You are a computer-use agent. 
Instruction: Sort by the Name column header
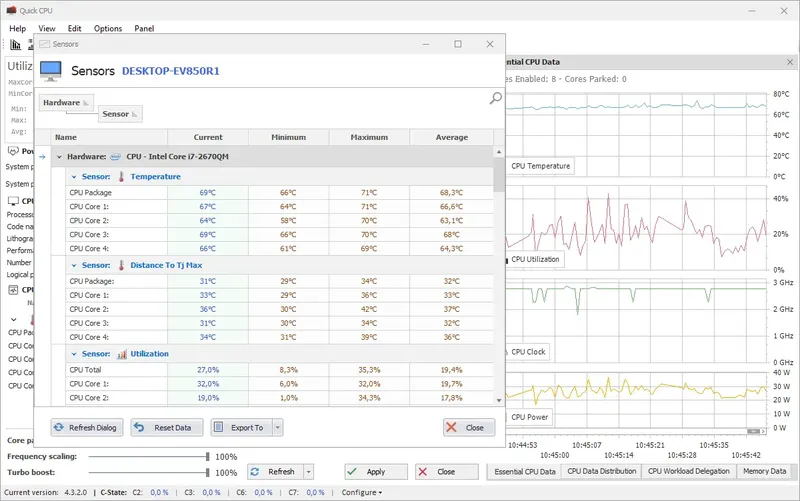pos(109,137)
